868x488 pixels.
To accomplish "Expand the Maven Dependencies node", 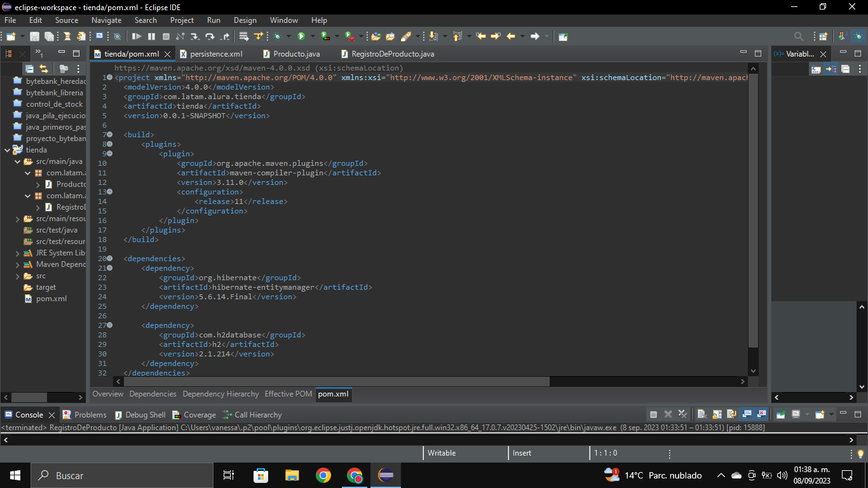I will (18, 264).
